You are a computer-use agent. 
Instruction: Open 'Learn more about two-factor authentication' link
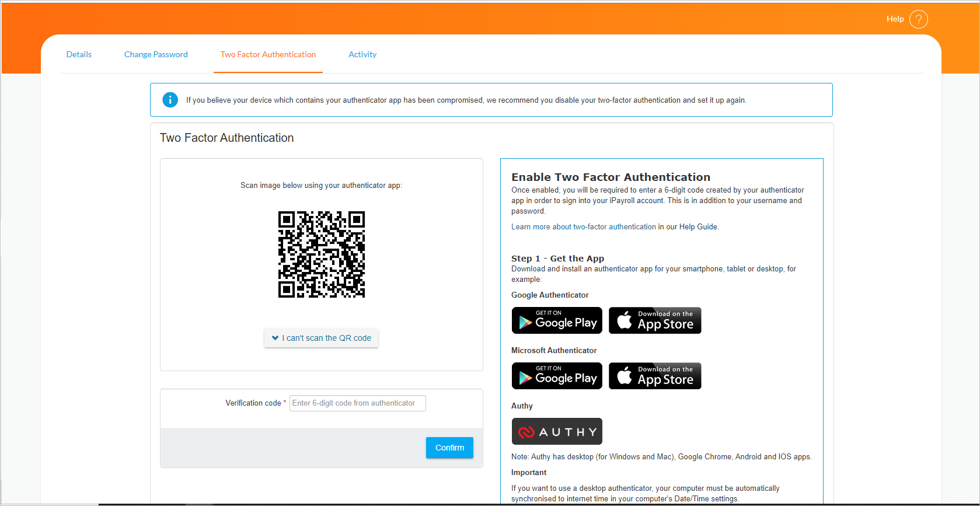click(x=584, y=227)
